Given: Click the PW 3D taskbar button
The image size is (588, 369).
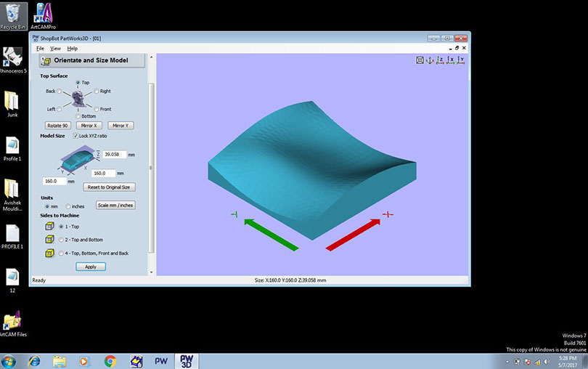Looking at the screenshot, I should (x=187, y=361).
